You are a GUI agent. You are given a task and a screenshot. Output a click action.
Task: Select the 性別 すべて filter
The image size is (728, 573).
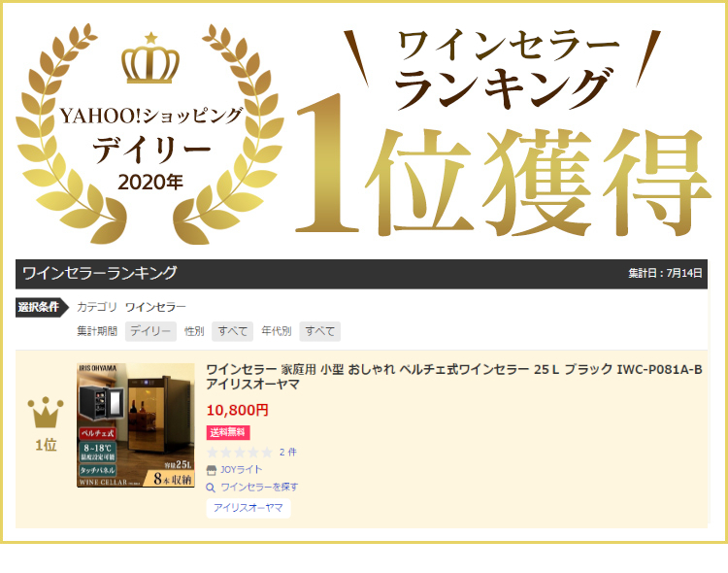pyautogui.click(x=232, y=331)
